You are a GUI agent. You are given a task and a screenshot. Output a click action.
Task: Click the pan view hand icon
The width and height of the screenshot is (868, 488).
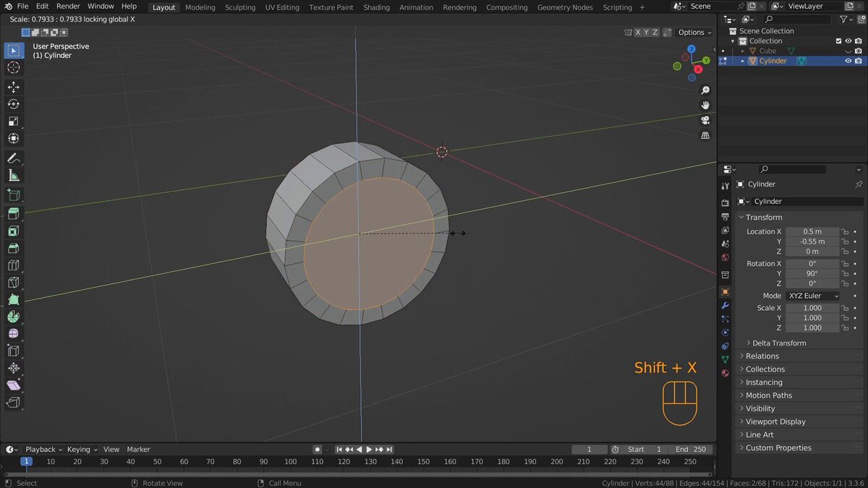(705, 106)
